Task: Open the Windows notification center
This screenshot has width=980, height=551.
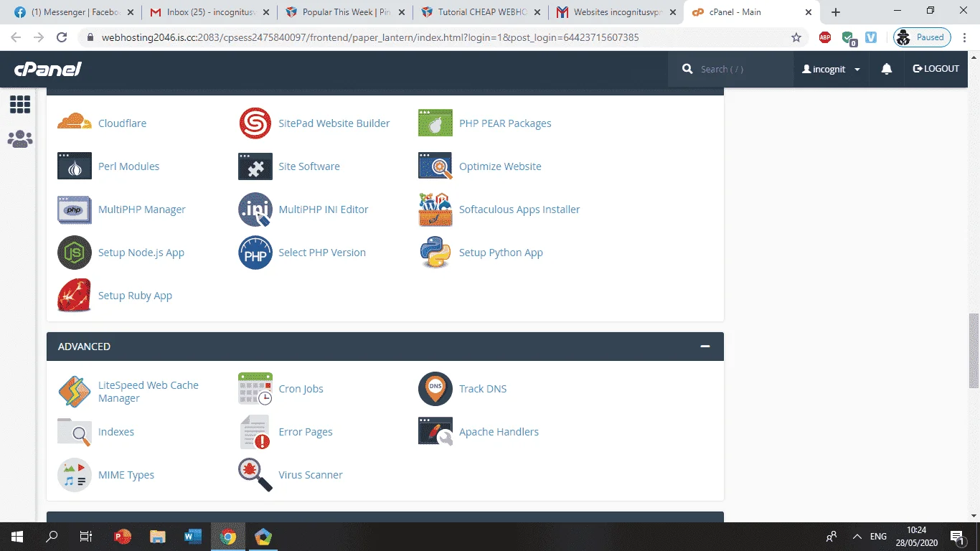Action: pyautogui.click(x=957, y=537)
